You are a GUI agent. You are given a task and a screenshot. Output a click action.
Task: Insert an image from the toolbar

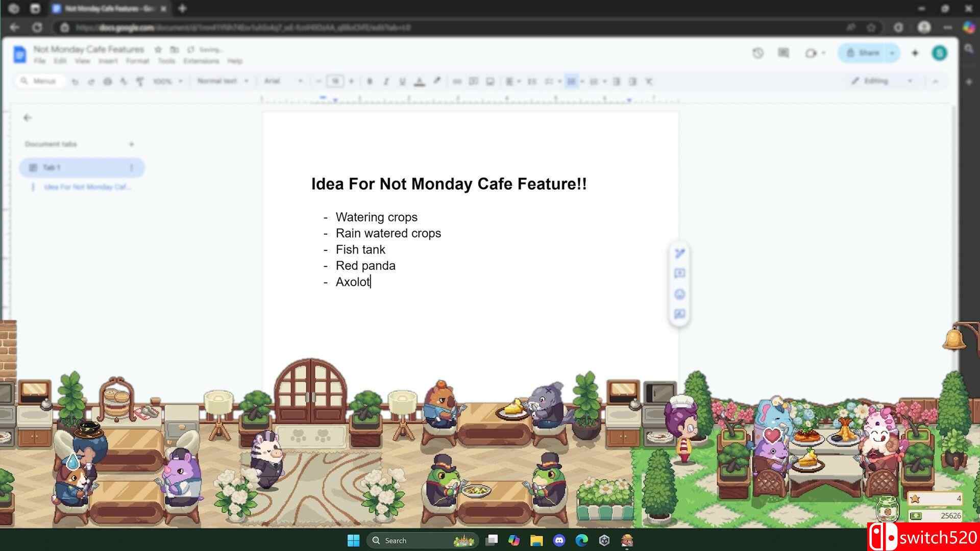click(x=491, y=81)
